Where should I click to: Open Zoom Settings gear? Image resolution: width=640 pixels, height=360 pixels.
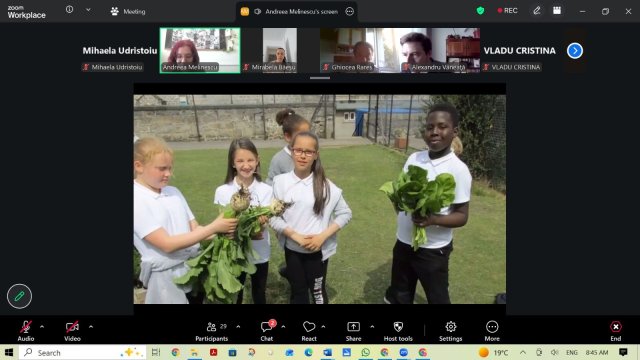tap(451, 331)
